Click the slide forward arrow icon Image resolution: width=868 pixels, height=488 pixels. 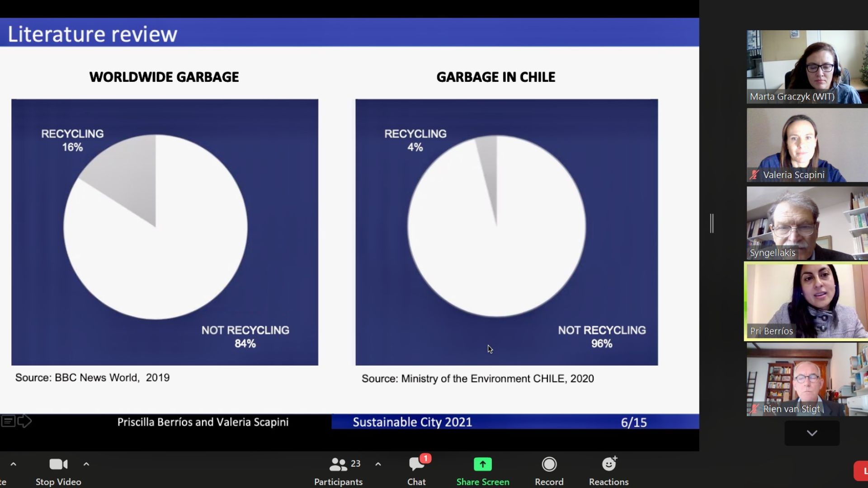tap(24, 421)
